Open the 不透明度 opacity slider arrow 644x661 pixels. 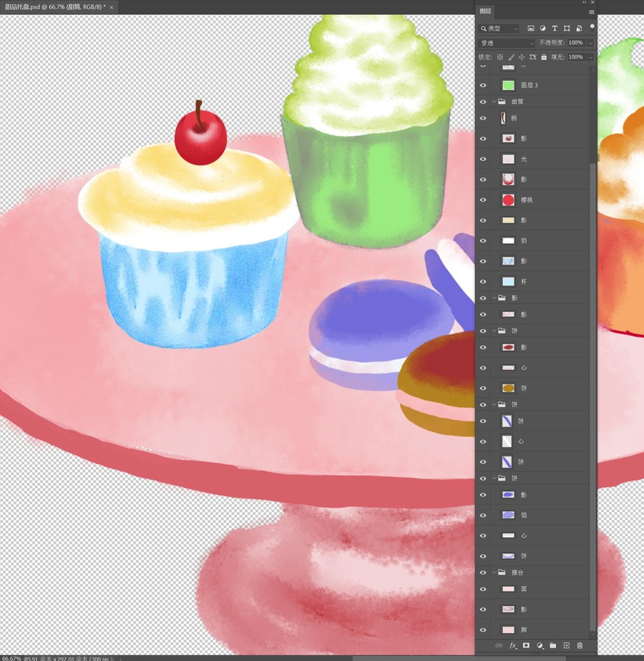pos(590,43)
